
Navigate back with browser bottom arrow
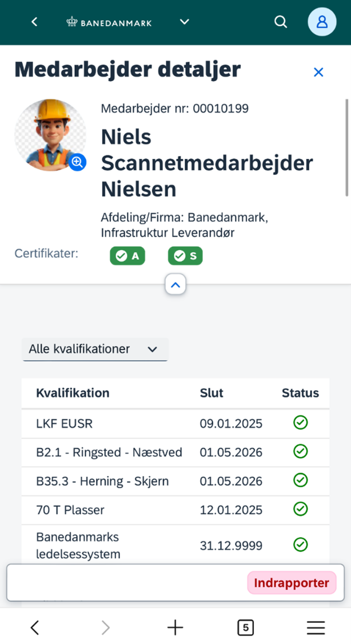click(35, 627)
